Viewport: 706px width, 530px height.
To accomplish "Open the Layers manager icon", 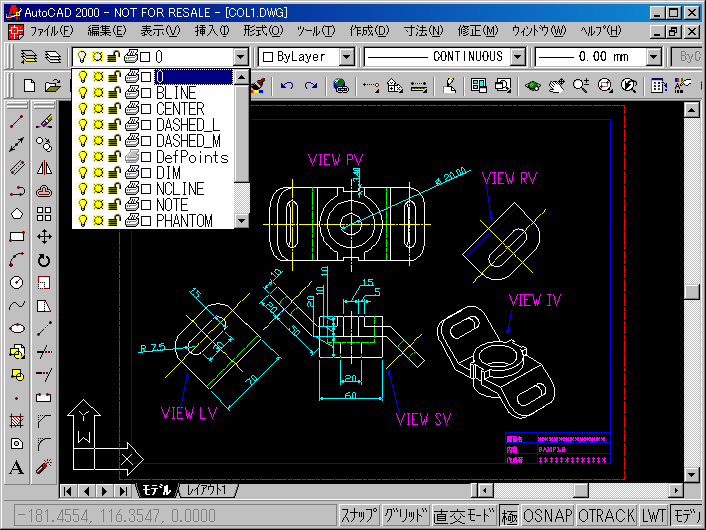I will point(53,57).
